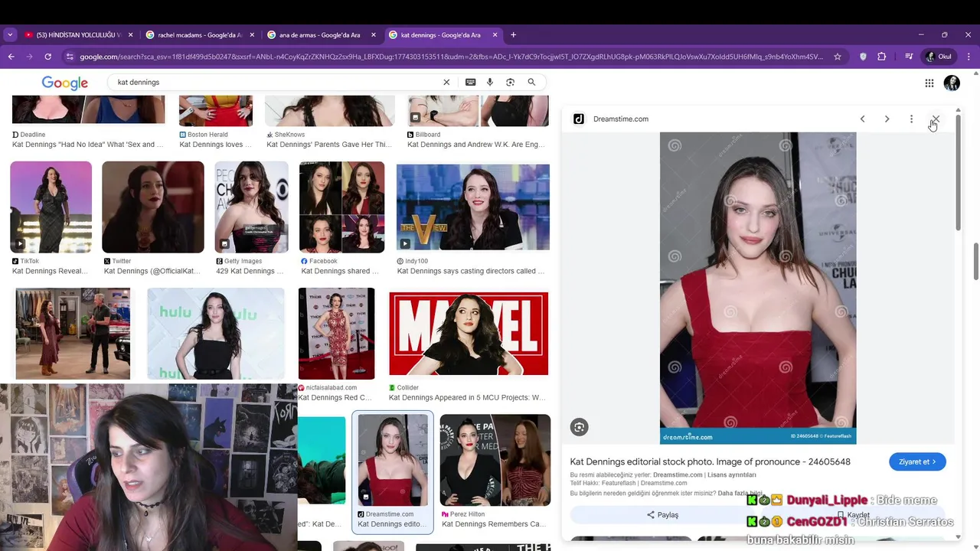This screenshot has width=980, height=551.
Task: Open the Google apps grid
Action: (929, 83)
